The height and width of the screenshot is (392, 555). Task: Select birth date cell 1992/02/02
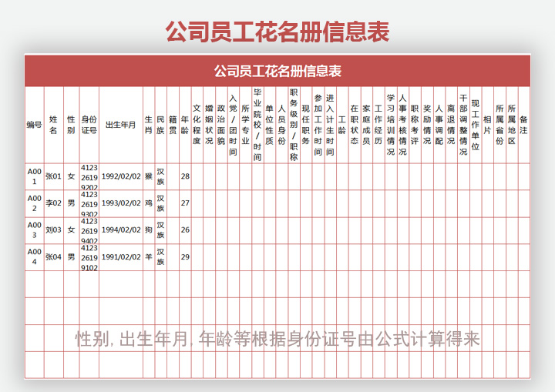tap(121, 176)
